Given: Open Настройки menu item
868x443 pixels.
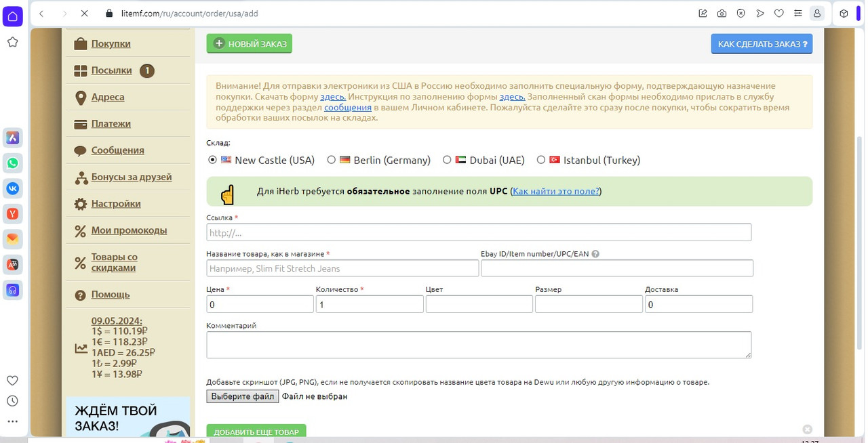Looking at the screenshot, I should (x=116, y=203).
